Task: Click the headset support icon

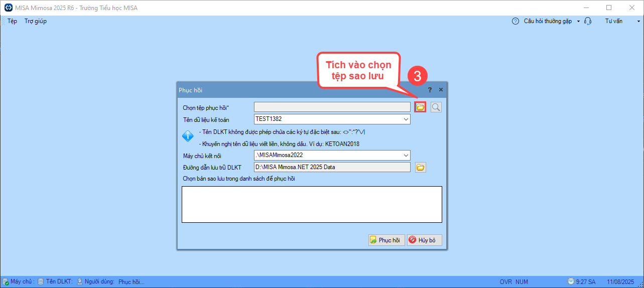Action: 588,21
